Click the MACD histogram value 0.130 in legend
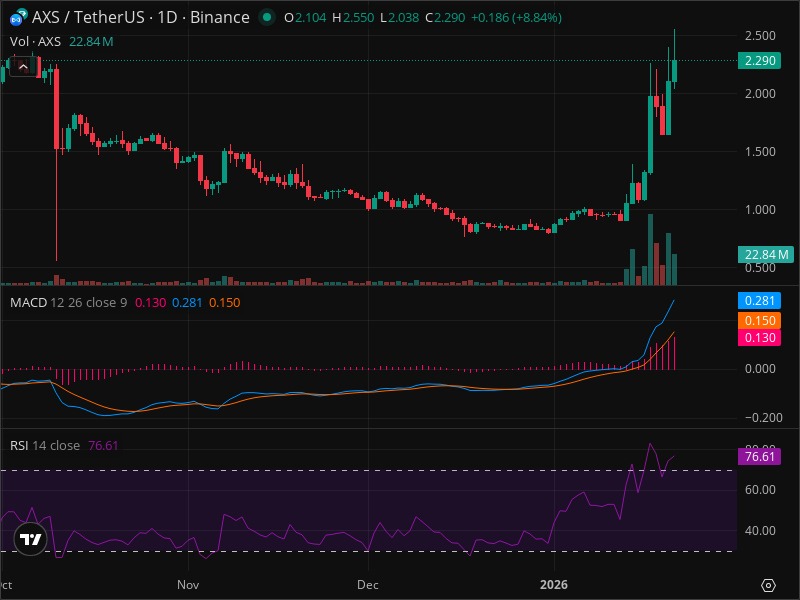The image size is (800, 600). (x=151, y=303)
